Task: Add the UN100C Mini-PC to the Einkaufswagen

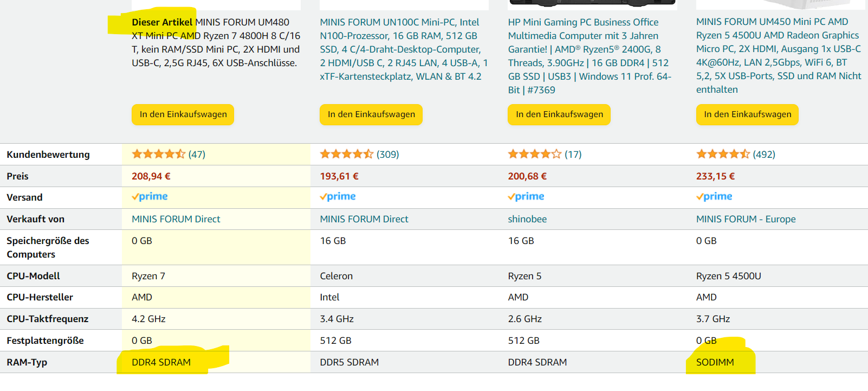Action: click(371, 114)
